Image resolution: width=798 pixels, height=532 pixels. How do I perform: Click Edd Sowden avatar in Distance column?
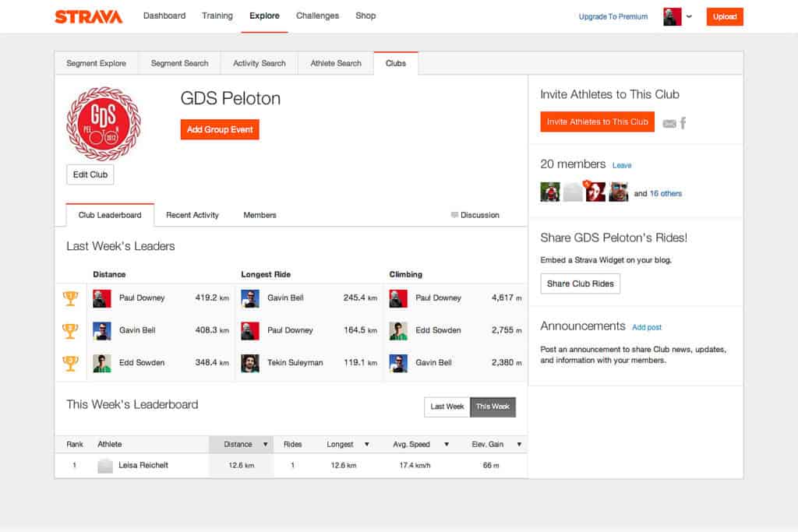tap(102, 363)
